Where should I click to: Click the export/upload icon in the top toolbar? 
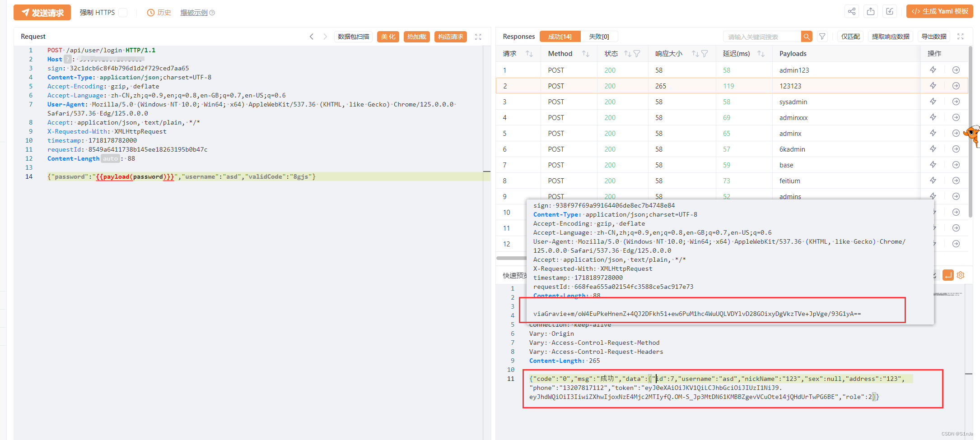871,12
